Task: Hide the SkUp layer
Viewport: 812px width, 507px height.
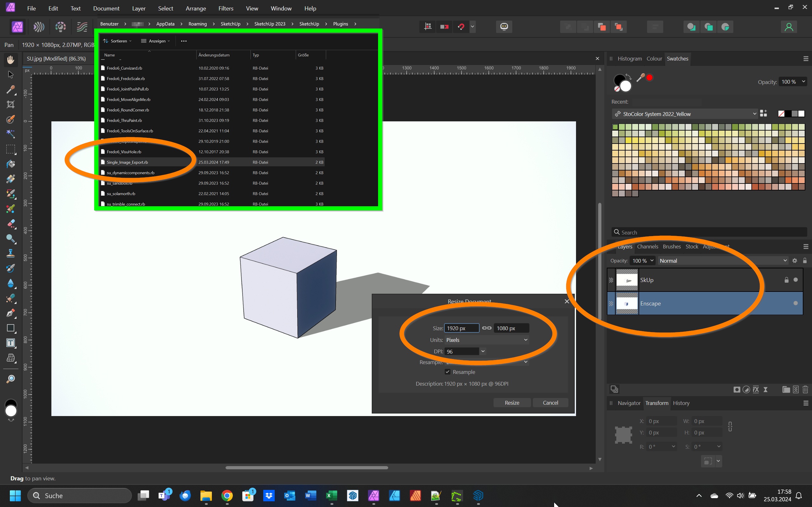Action: (795, 280)
